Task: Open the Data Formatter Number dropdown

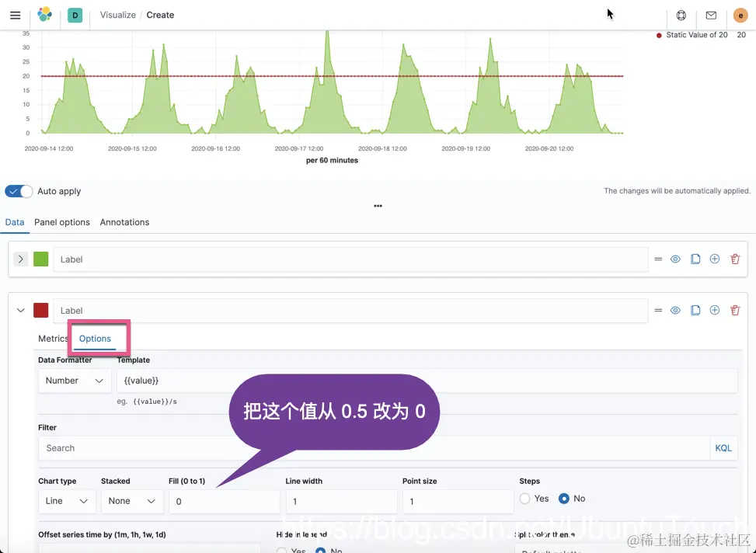Action: pos(75,381)
